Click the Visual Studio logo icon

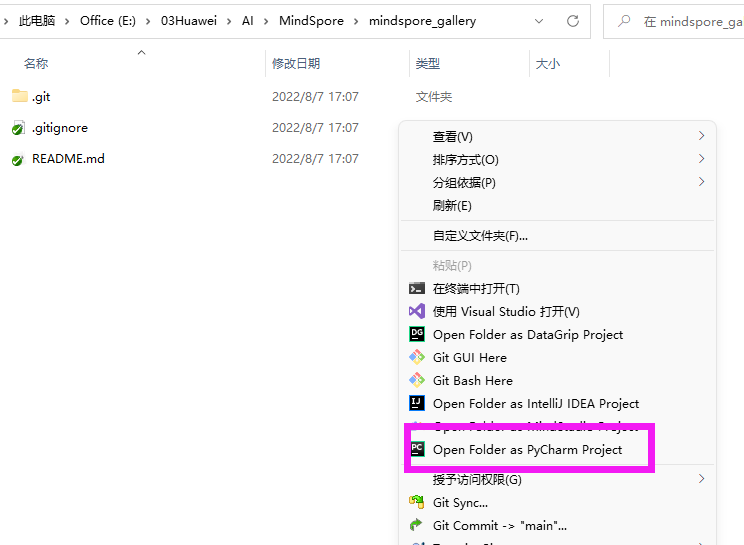[417, 311]
